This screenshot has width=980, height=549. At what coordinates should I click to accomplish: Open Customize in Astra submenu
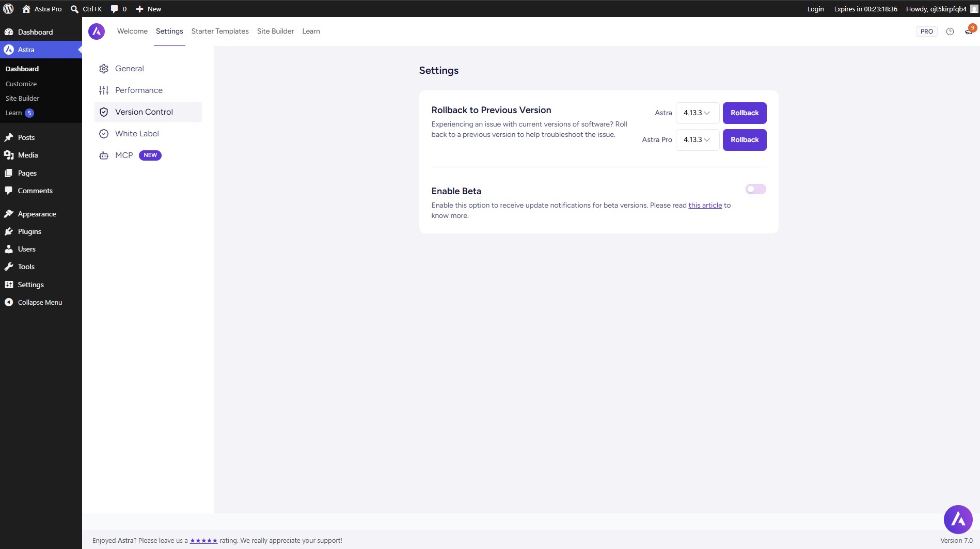[21, 84]
